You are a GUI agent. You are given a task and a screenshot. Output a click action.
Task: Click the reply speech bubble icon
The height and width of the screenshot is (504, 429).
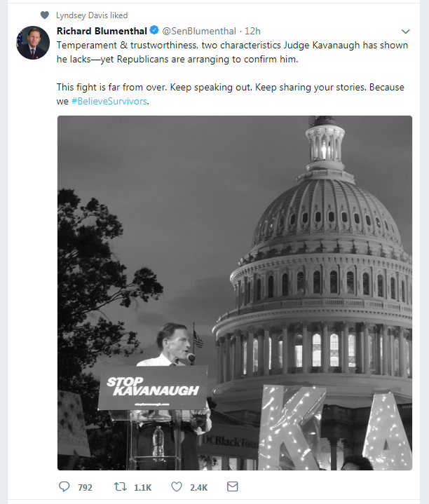[x=64, y=487]
